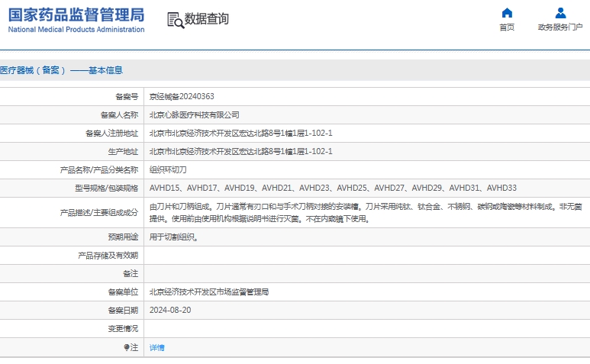590x364 pixels.
Task: Select the filing number 京经械备20240363
Action: [x=182, y=97]
